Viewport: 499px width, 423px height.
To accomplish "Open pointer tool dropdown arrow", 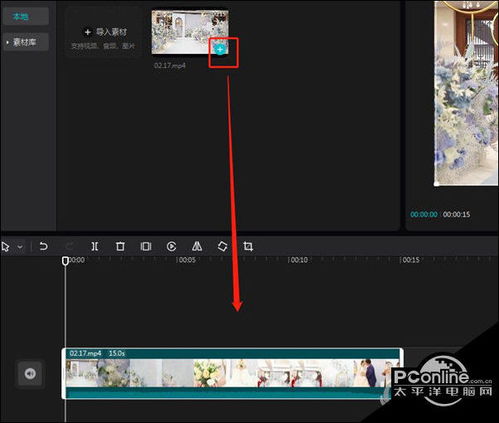I will pyautogui.click(x=20, y=247).
